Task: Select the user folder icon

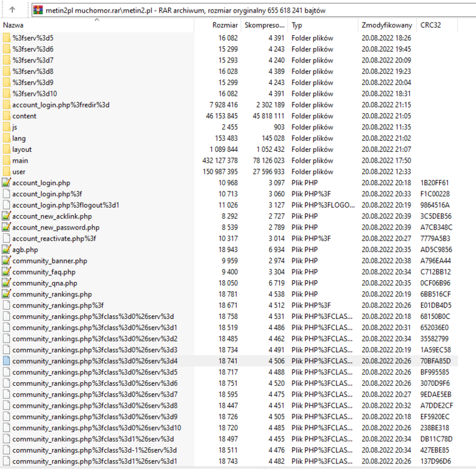Action: click(6, 172)
